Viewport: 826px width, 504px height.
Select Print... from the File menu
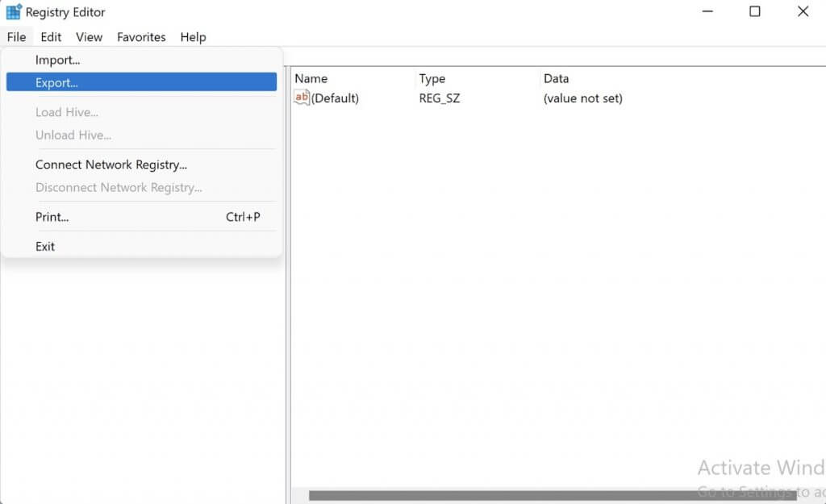point(141,217)
